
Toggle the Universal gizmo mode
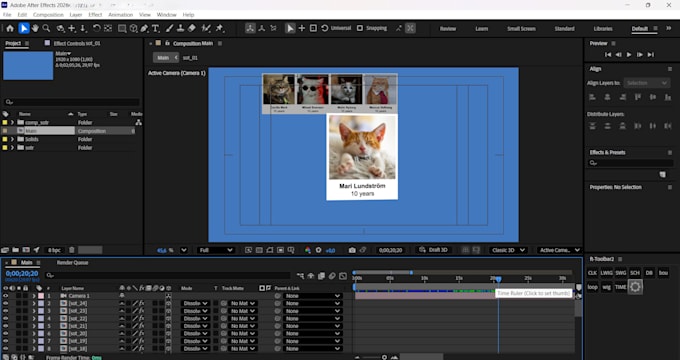click(x=337, y=28)
